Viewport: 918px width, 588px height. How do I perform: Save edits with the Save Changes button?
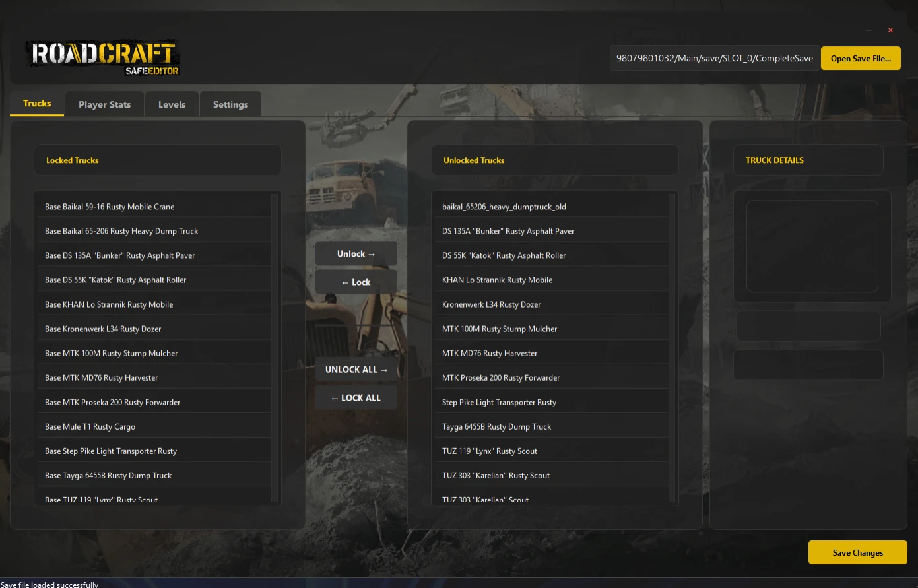point(858,552)
